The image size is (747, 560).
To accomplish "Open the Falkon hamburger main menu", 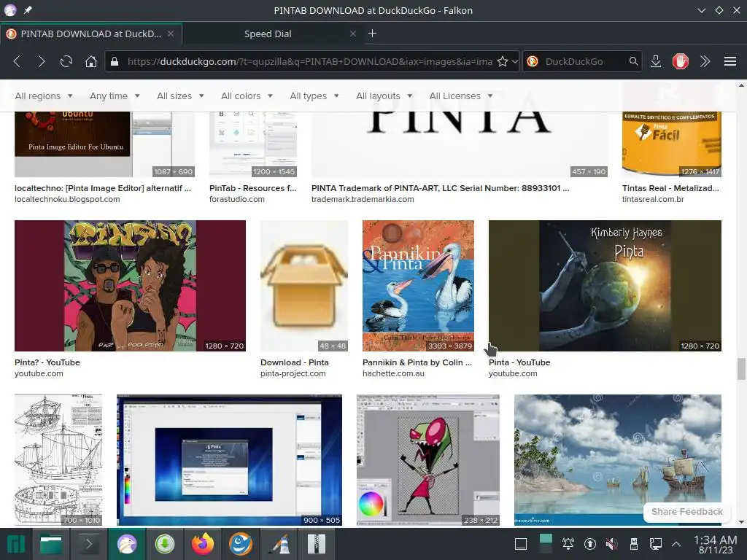I will [729, 61].
